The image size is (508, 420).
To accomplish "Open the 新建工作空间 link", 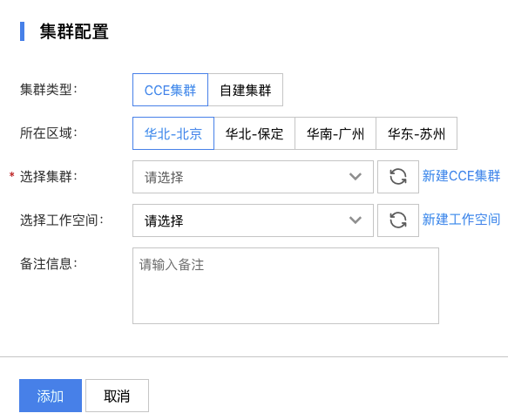I will click(x=461, y=220).
